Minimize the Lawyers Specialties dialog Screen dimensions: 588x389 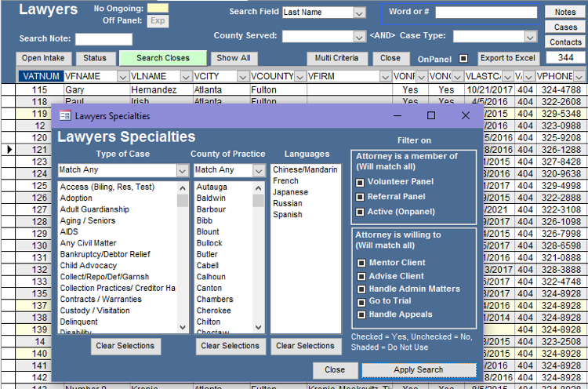(396, 115)
